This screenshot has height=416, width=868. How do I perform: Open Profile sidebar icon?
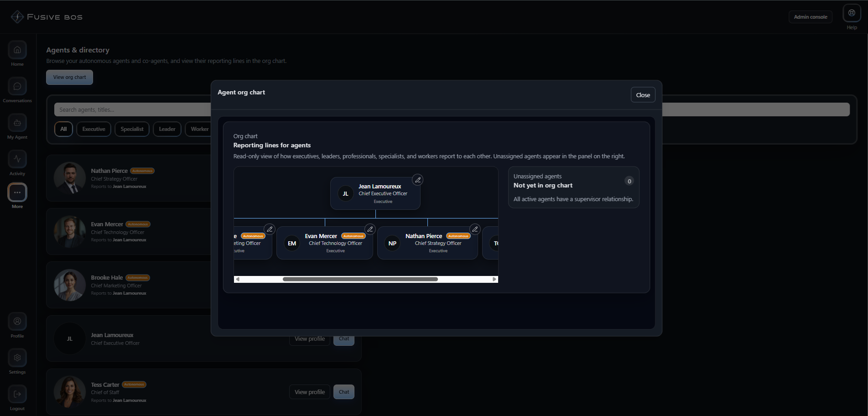pos(17,322)
